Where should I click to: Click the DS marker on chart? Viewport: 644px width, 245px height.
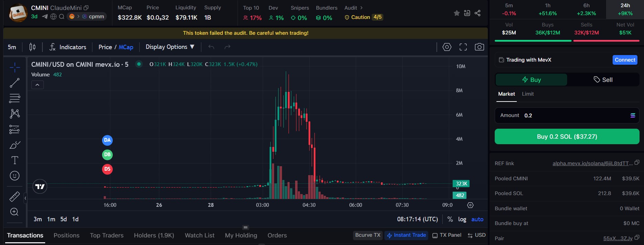tap(107, 169)
